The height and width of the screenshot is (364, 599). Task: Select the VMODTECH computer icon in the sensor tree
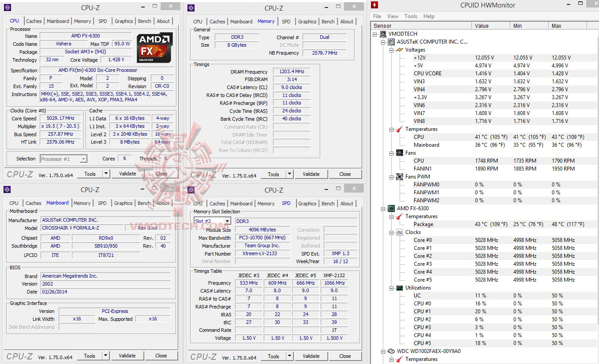point(383,34)
